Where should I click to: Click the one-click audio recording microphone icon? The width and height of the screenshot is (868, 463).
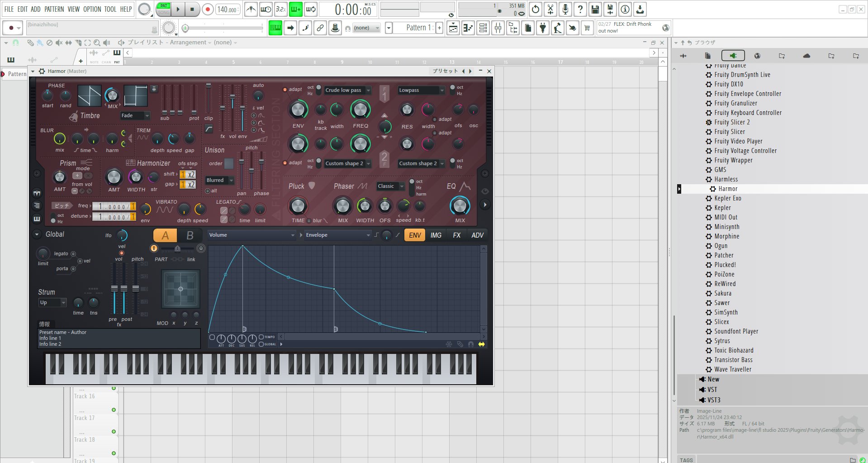click(x=565, y=9)
